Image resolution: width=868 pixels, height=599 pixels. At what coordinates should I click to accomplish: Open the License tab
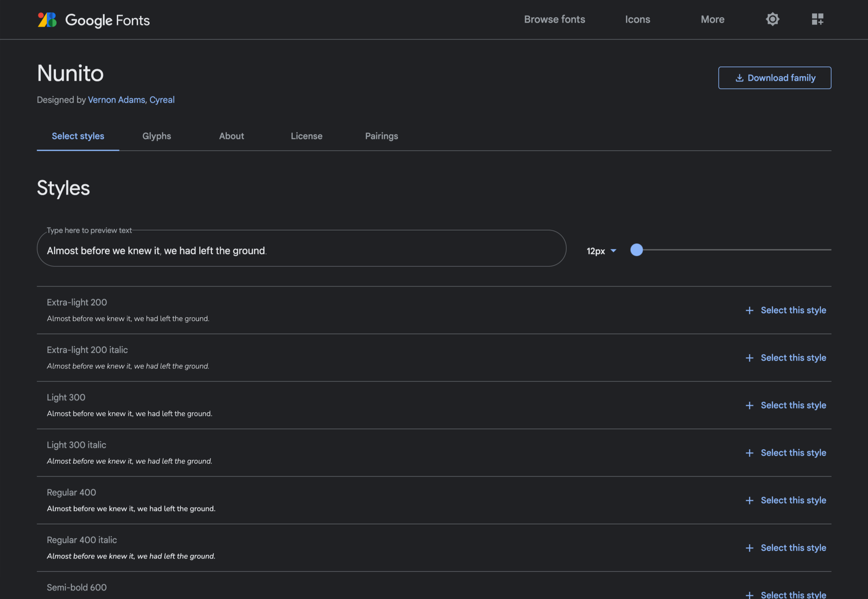(307, 136)
